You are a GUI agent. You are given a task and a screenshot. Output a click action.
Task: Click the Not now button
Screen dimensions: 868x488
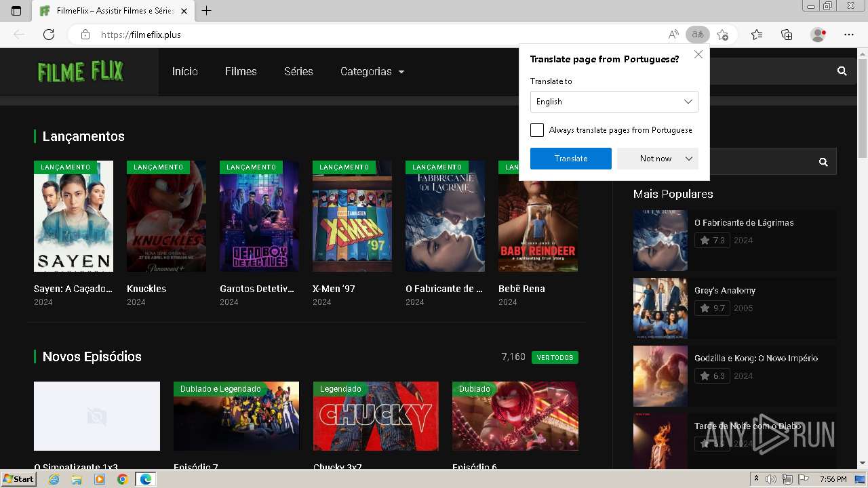[x=656, y=159]
